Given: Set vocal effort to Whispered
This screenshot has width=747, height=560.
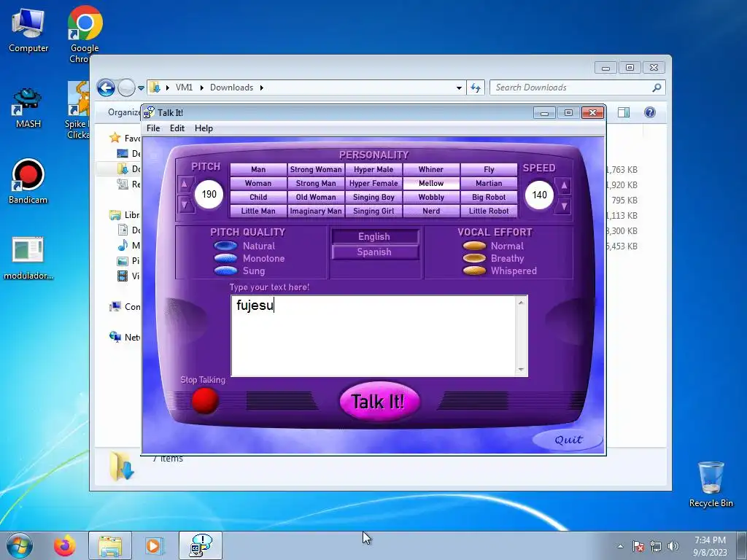Looking at the screenshot, I should coord(474,271).
